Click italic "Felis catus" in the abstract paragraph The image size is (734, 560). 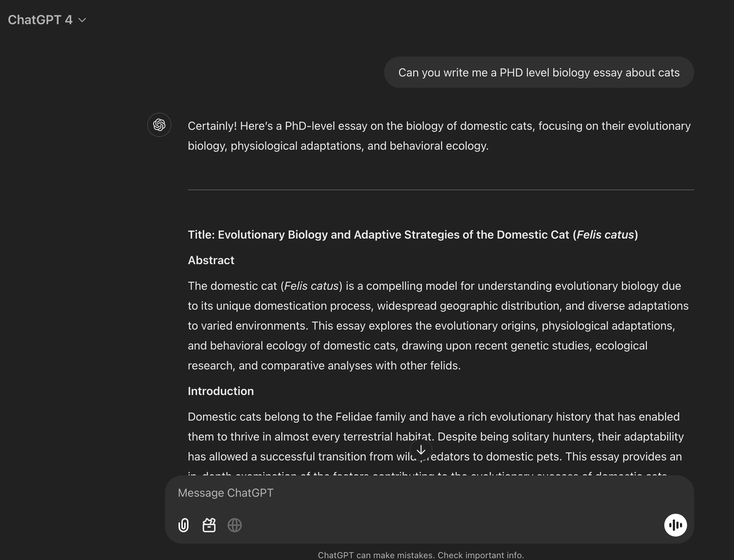tap(311, 286)
